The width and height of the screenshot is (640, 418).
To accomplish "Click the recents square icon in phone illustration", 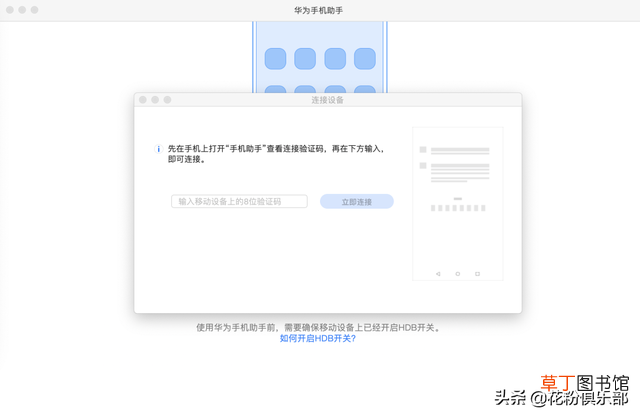I will 477,274.
